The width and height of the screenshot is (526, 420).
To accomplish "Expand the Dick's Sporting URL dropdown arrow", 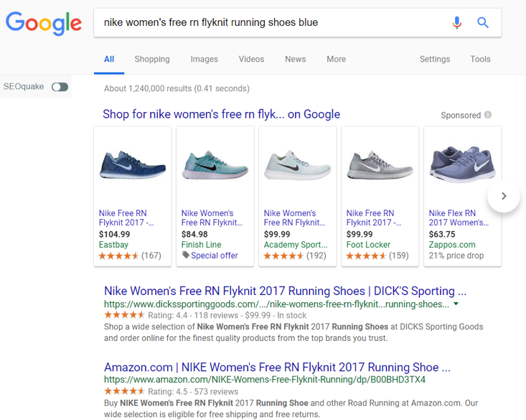I will 456,304.
